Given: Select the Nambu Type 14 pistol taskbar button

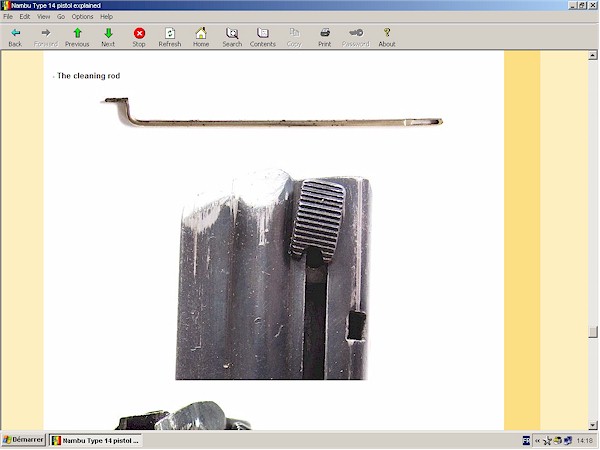Looking at the screenshot, I should tap(95, 441).
